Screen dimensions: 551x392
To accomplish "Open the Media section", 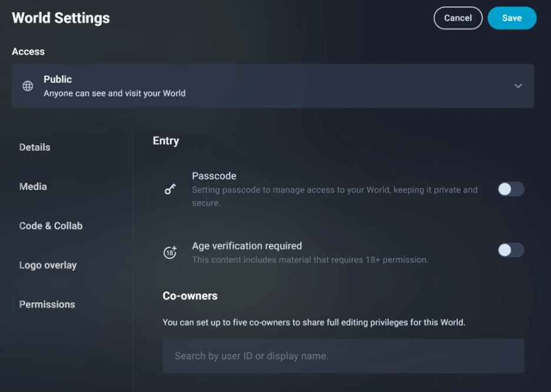I will tap(32, 187).
